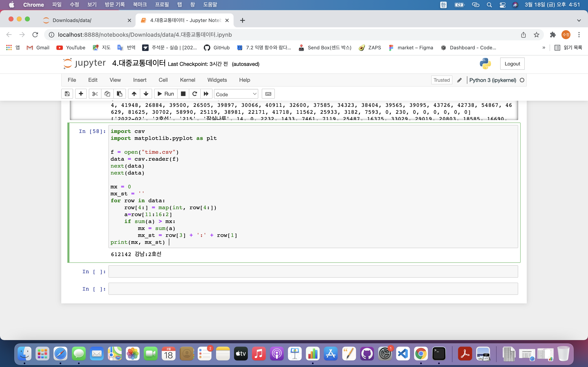Move selected cell down

click(146, 94)
